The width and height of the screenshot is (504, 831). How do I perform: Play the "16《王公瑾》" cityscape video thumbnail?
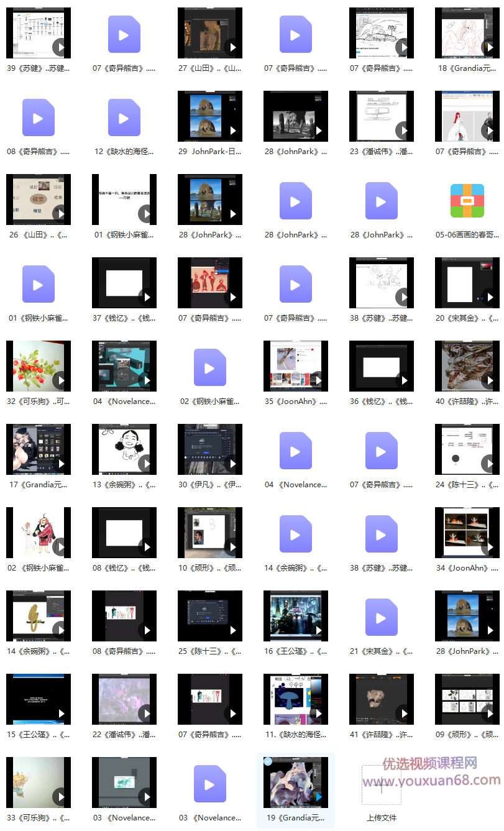click(295, 616)
